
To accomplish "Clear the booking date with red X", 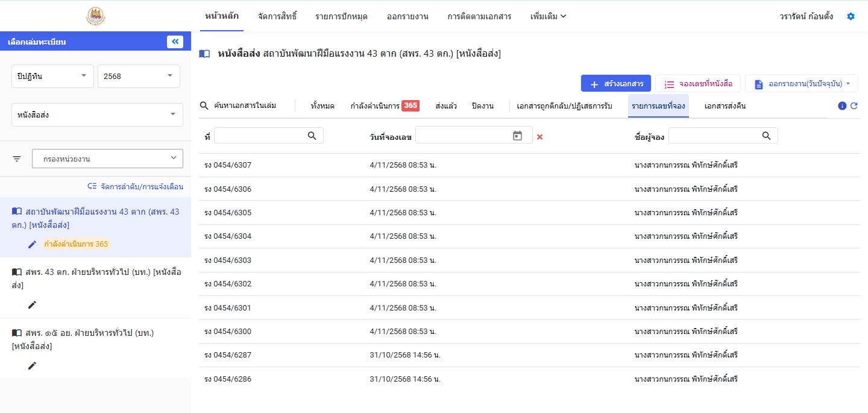I will click(x=539, y=137).
